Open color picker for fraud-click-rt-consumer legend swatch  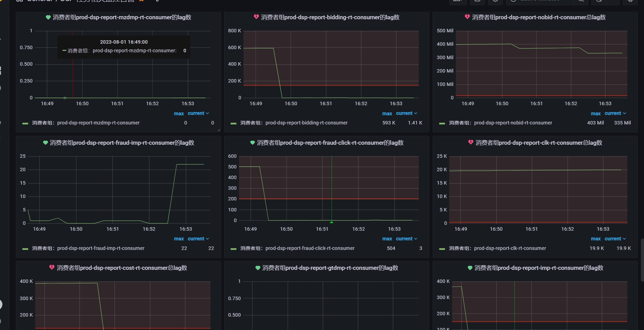(x=233, y=249)
